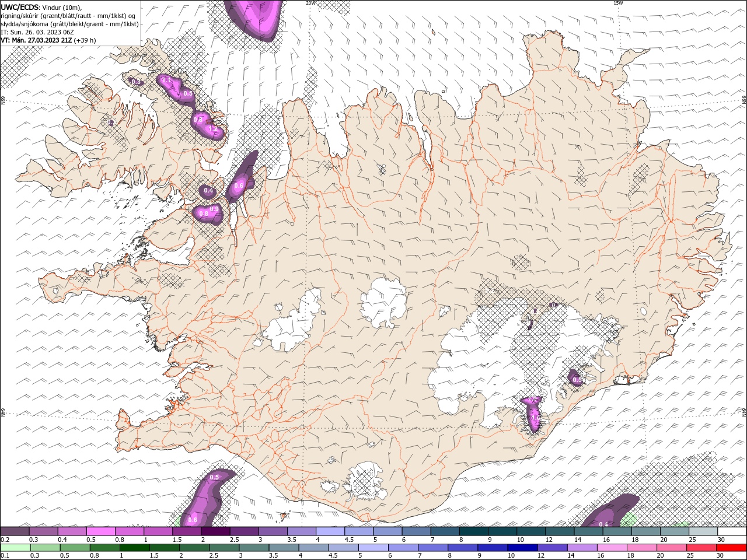Pick the white final swatch, upper legend
The height and width of the screenshot is (560, 747).
pos(732,531)
